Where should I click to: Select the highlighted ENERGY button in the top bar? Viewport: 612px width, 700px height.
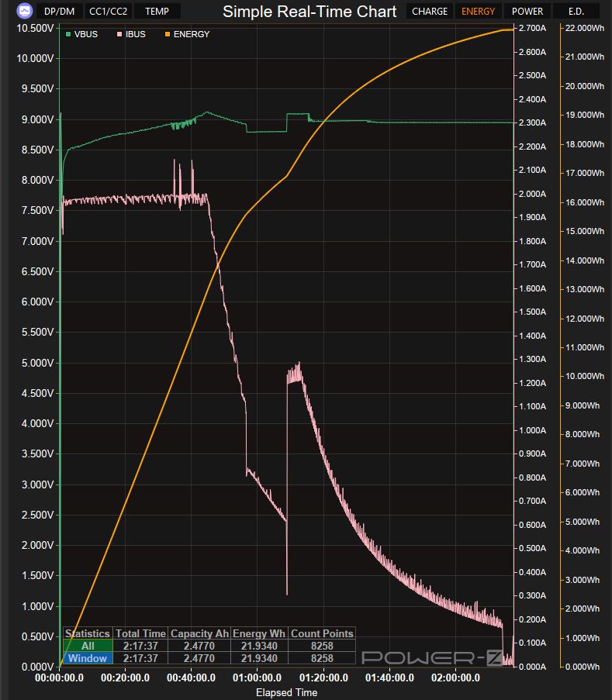coord(478,11)
